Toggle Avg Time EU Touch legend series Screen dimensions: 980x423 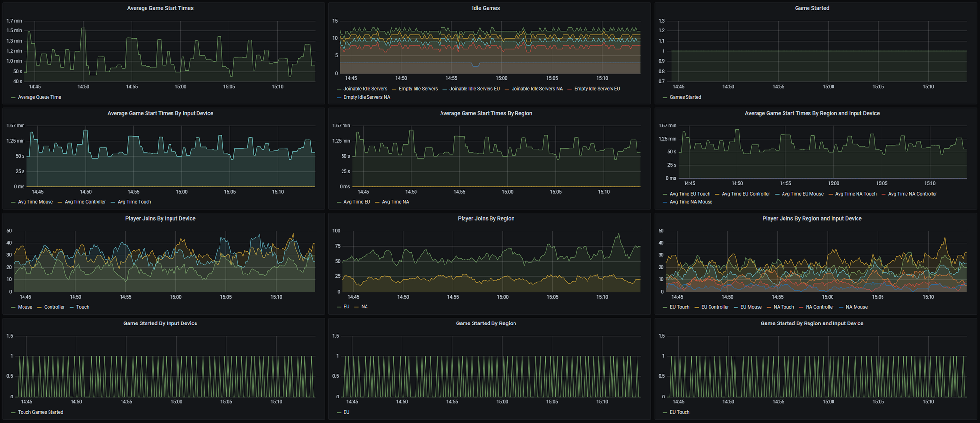point(689,194)
